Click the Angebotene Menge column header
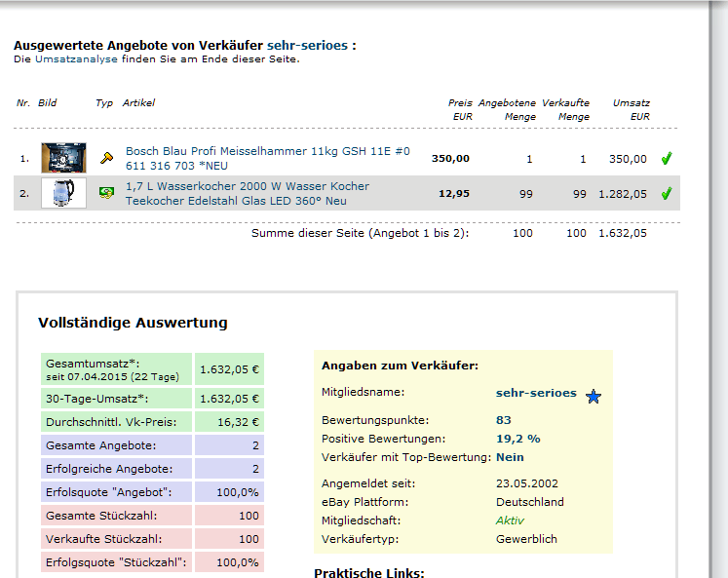Screen dimensions: 728x578 click(507, 109)
